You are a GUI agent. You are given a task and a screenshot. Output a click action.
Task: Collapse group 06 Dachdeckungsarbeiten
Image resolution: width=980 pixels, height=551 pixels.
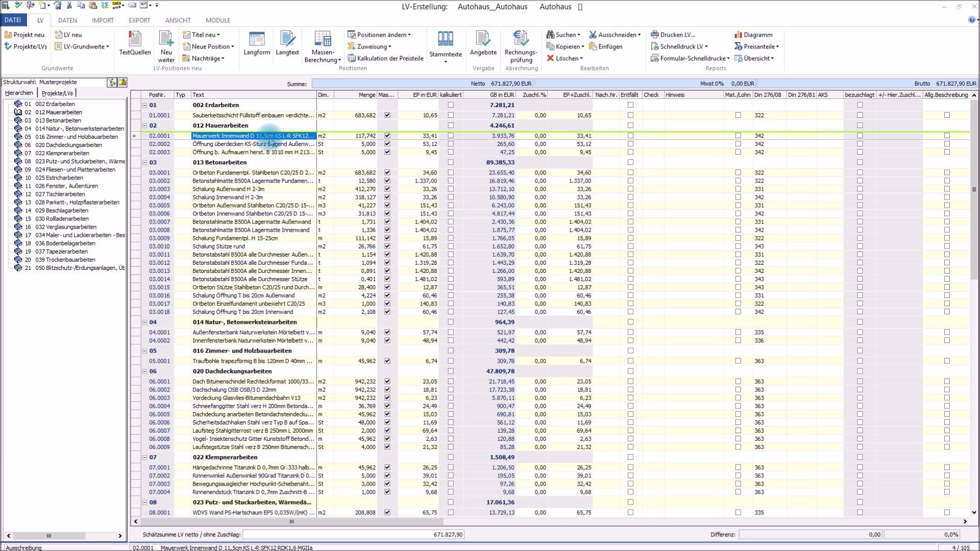pos(144,371)
